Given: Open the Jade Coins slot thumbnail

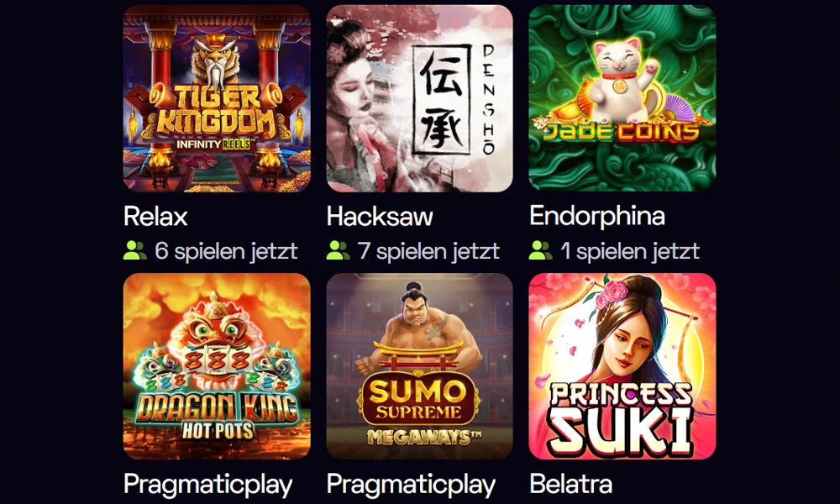Looking at the screenshot, I should (622, 98).
